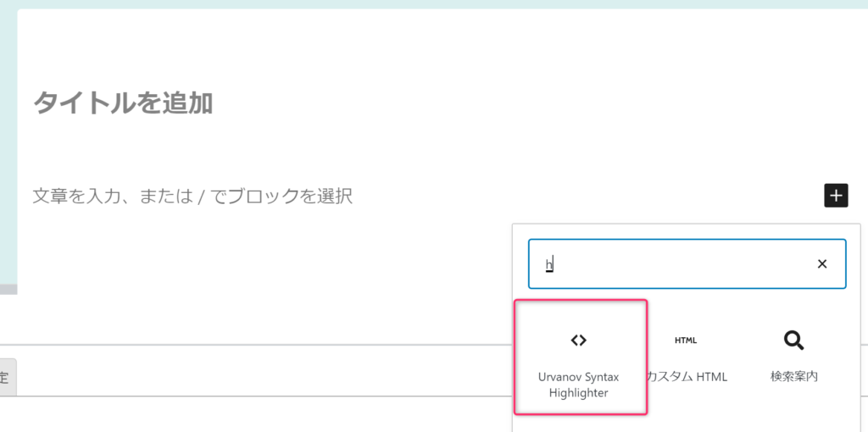This screenshot has height=432, width=868.
Task: Click the "文章を入力、または / でブロックを選択" paragraph placeholder
Action: pyautogui.click(x=192, y=196)
